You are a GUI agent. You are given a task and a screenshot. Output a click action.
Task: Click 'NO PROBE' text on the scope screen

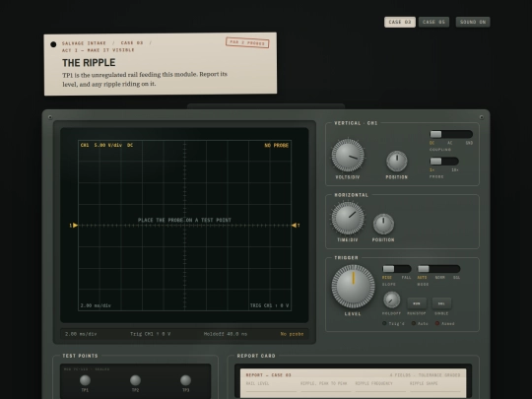[277, 145]
